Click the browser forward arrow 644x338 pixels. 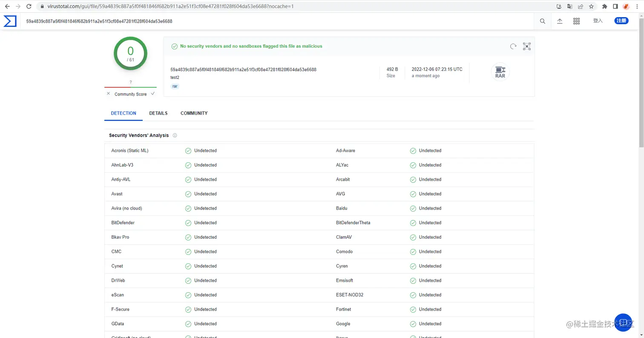18,6
